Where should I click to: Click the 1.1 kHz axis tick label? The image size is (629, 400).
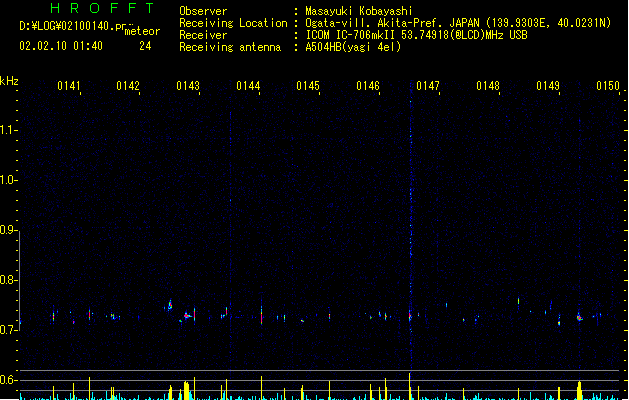(8, 130)
